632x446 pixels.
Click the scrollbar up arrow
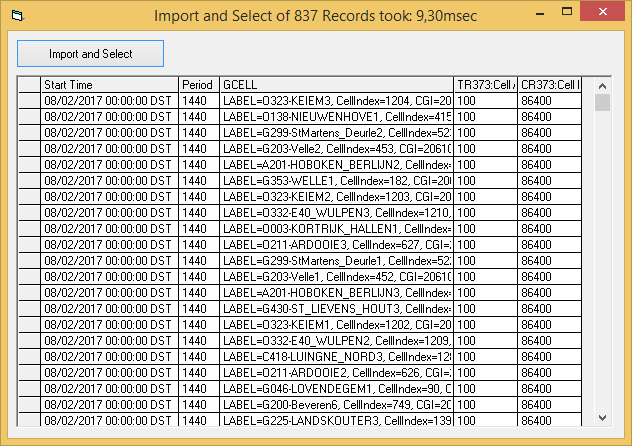click(602, 84)
